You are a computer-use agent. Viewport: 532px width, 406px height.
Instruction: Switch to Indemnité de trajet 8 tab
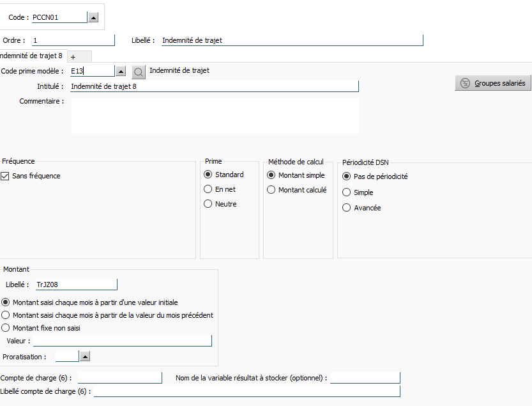[31, 56]
